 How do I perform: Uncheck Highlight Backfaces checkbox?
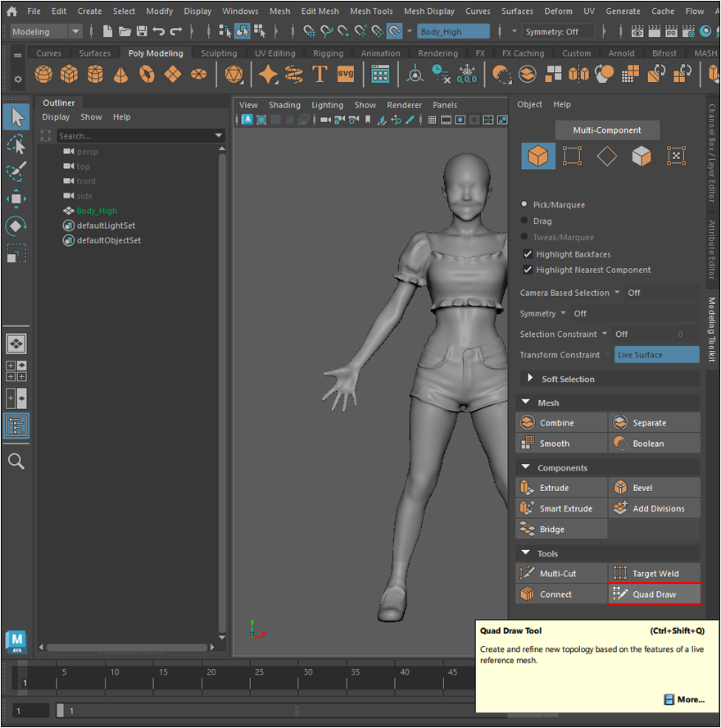[528, 254]
